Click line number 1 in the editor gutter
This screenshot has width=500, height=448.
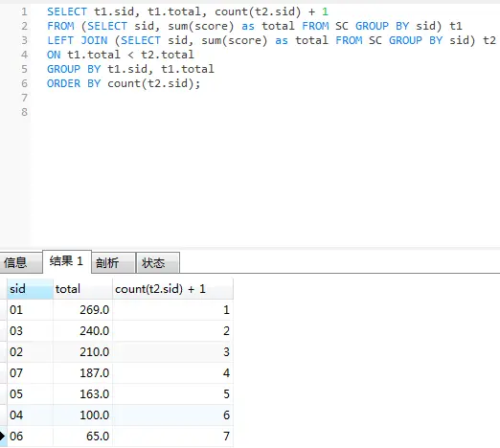pos(24,11)
